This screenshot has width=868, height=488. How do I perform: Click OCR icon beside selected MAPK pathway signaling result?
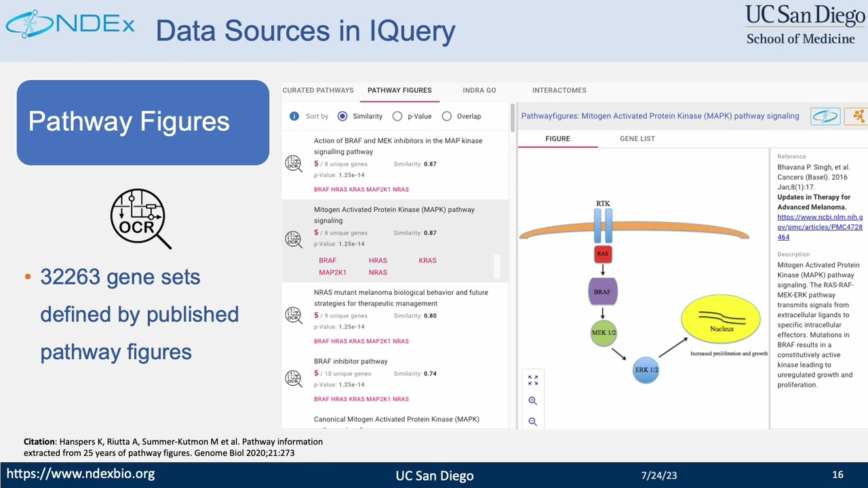294,239
